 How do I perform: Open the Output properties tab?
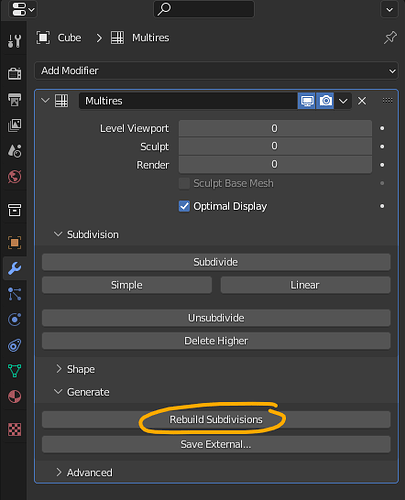pyautogui.click(x=14, y=99)
